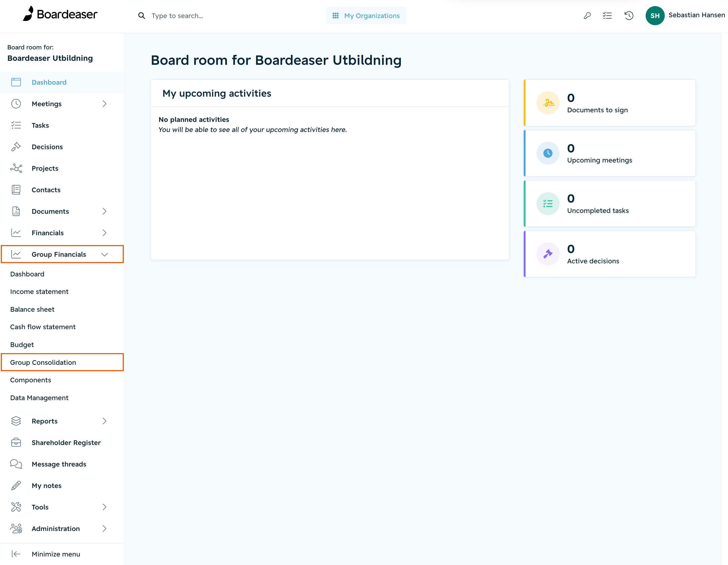Click the Message threads chat icon
Image resolution: width=728 pixels, height=565 pixels.
point(16,464)
